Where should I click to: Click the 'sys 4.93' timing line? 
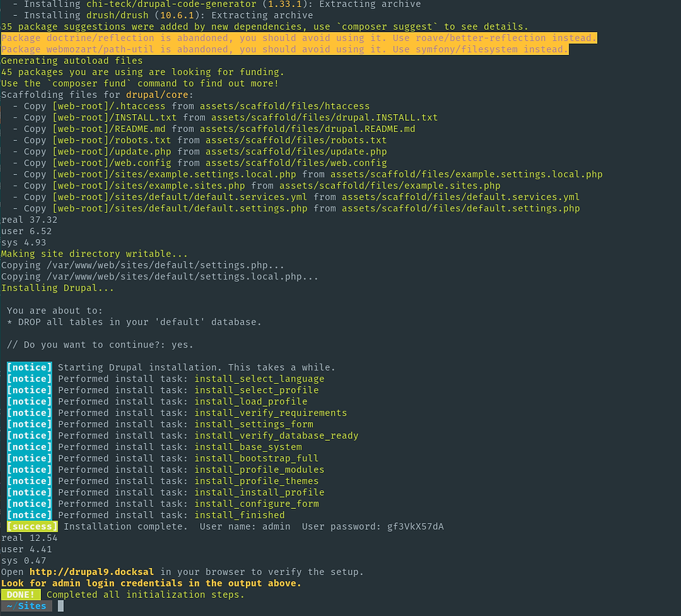pyautogui.click(x=24, y=243)
